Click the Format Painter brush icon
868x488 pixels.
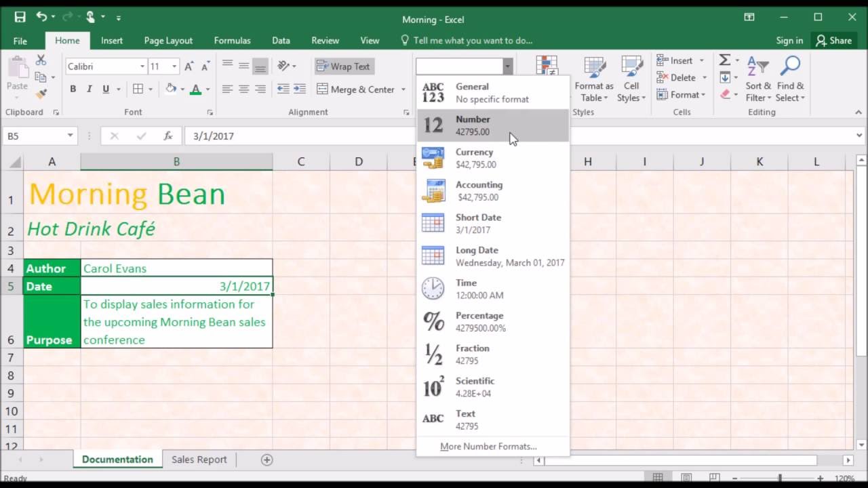pyautogui.click(x=41, y=94)
